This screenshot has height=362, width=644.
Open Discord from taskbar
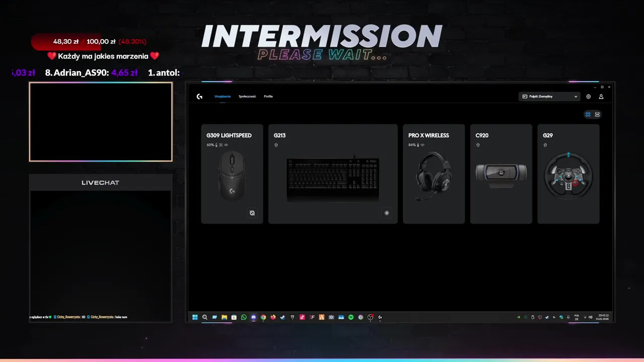[x=254, y=317]
